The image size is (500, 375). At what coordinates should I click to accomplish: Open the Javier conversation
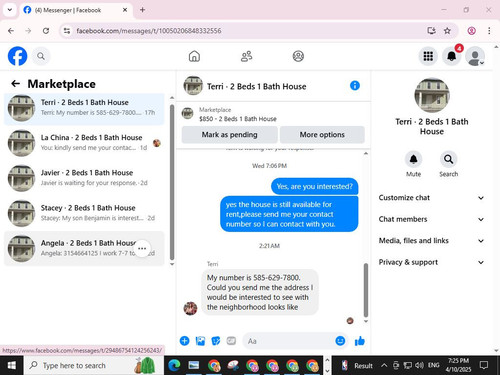[84, 178]
